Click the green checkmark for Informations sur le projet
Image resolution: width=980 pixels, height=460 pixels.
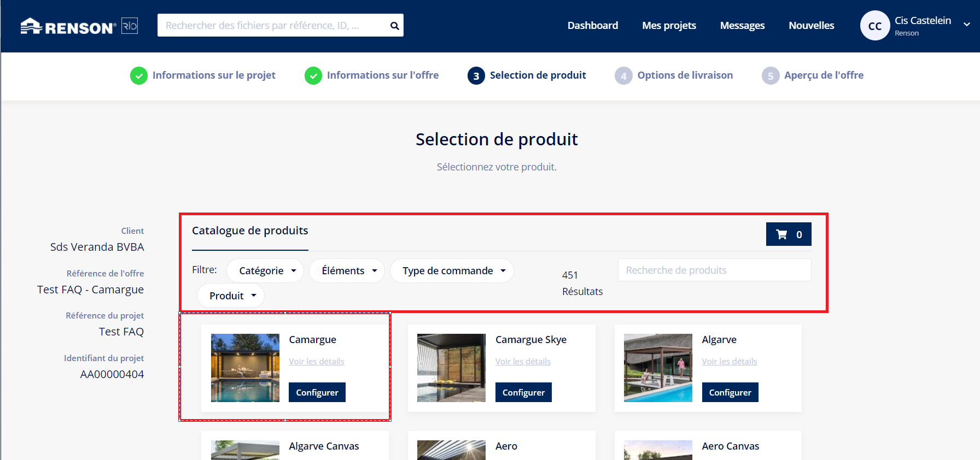(x=139, y=75)
